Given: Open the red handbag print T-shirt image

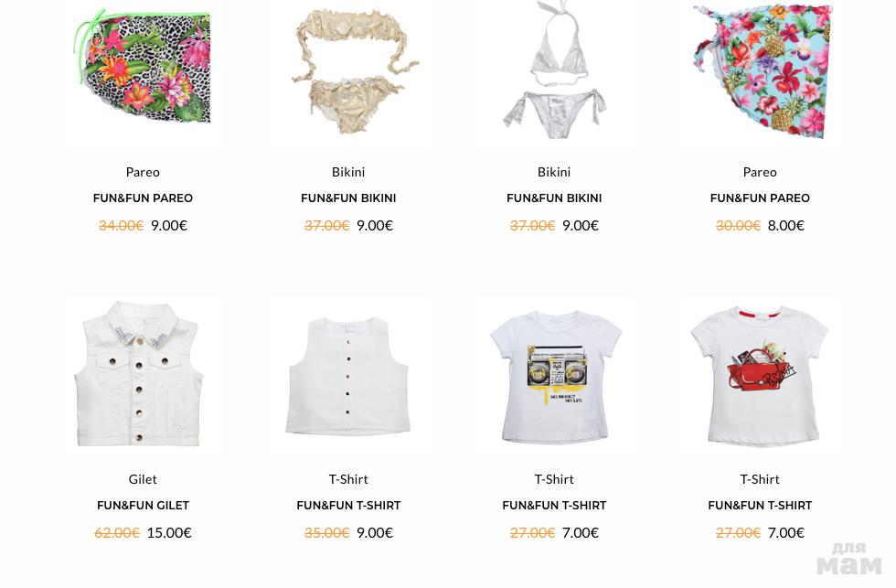Looking at the screenshot, I should pyautogui.click(x=760, y=374).
